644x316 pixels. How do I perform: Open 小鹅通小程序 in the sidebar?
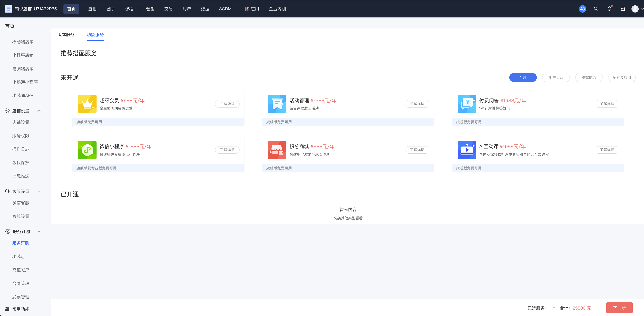[25, 82]
